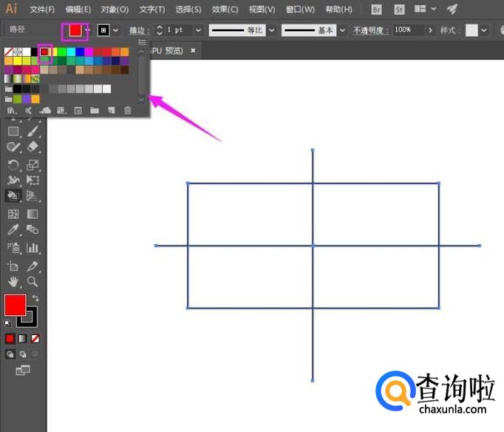Bring the black Stroke box forward
This screenshot has width=504, height=432.
coord(31,320)
